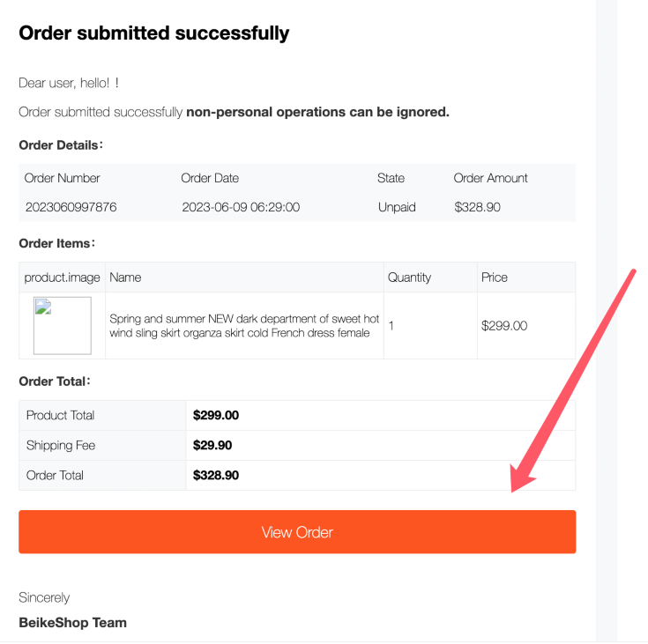
Task: Click the orange View Order button
Action: click(297, 531)
